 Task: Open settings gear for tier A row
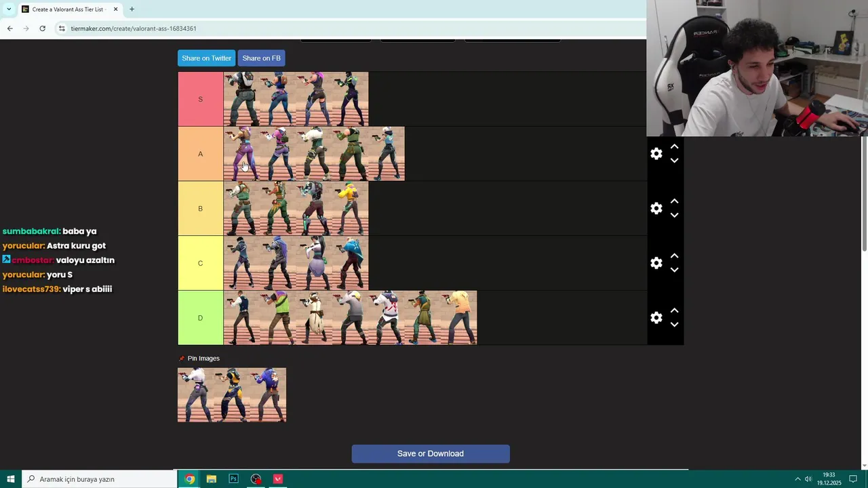point(656,154)
